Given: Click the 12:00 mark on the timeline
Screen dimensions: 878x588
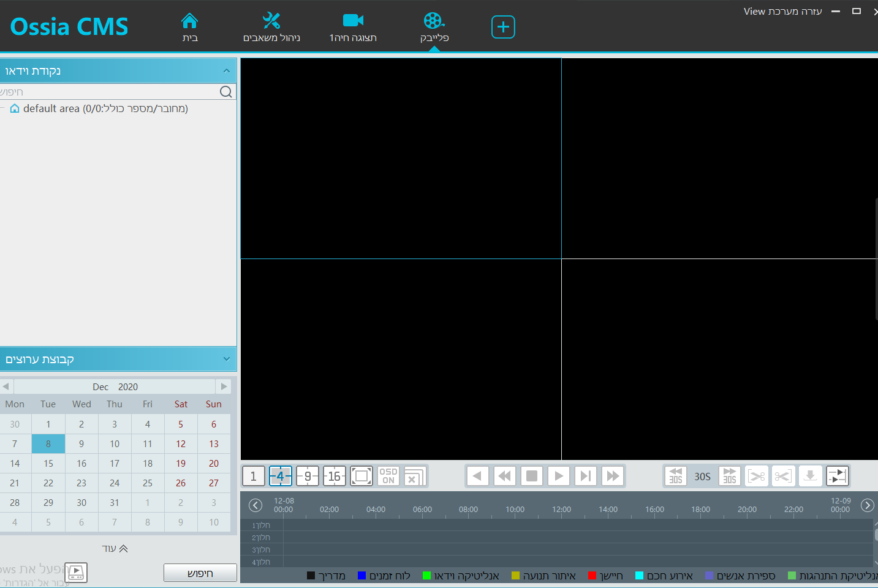Looking at the screenshot, I should pyautogui.click(x=561, y=510).
